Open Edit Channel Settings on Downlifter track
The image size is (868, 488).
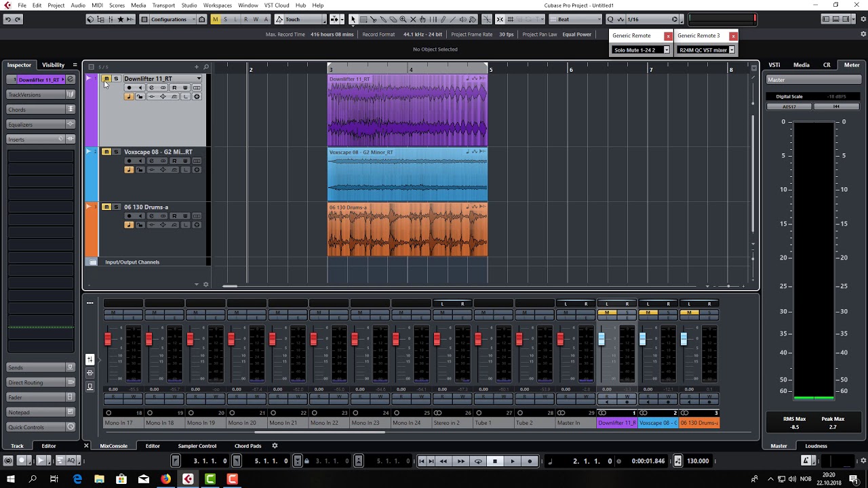point(151,87)
